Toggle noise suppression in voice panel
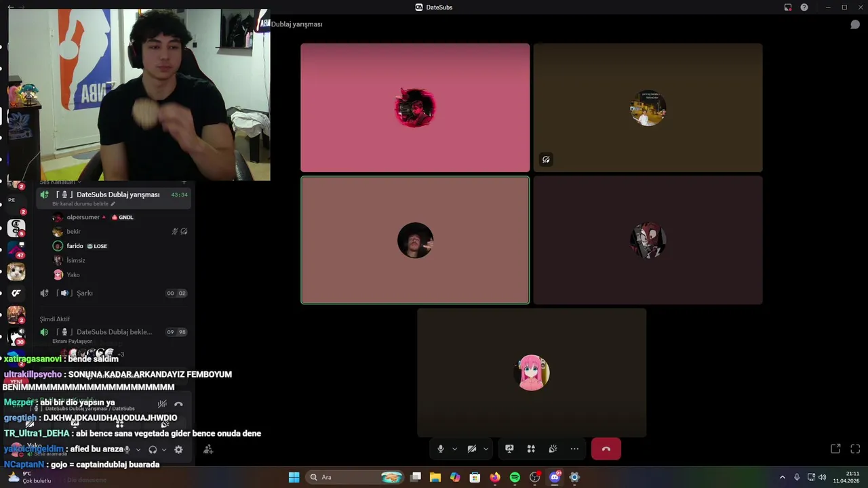The height and width of the screenshot is (488, 868). pos(162,404)
